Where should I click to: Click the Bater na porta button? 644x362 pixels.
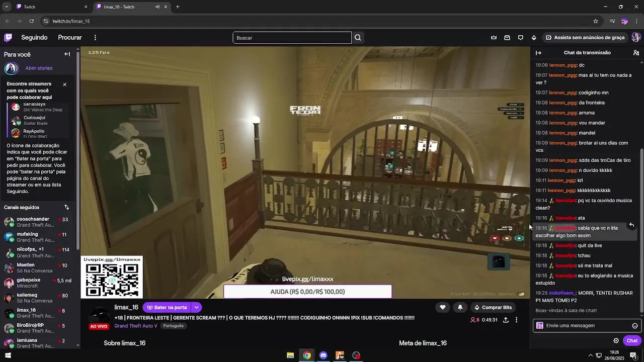pyautogui.click(x=167, y=307)
